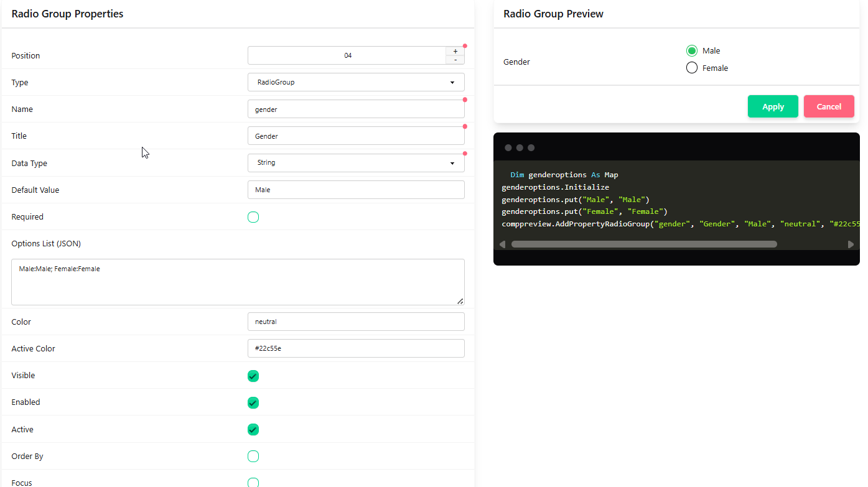Click the "genderoptions.Initialize" code line
The width and height of the screenshot is (868, 487).
[x=555, y=187]
